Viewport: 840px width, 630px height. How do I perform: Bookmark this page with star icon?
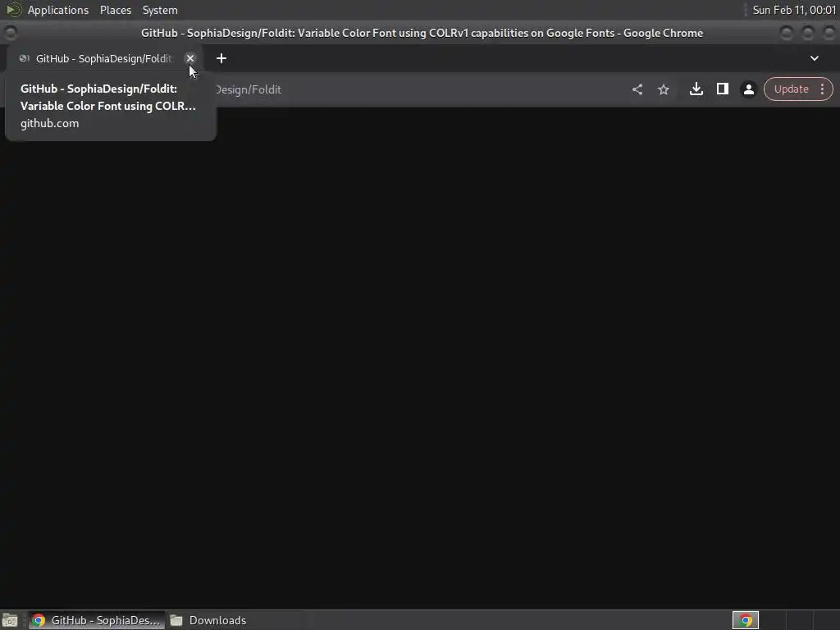click(663, 89)
